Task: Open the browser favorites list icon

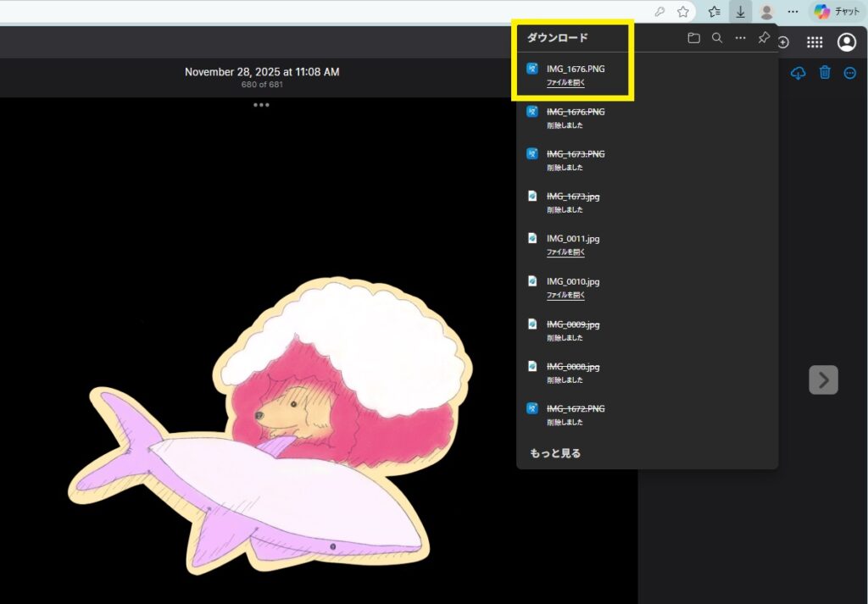Action: pos(715,12)
